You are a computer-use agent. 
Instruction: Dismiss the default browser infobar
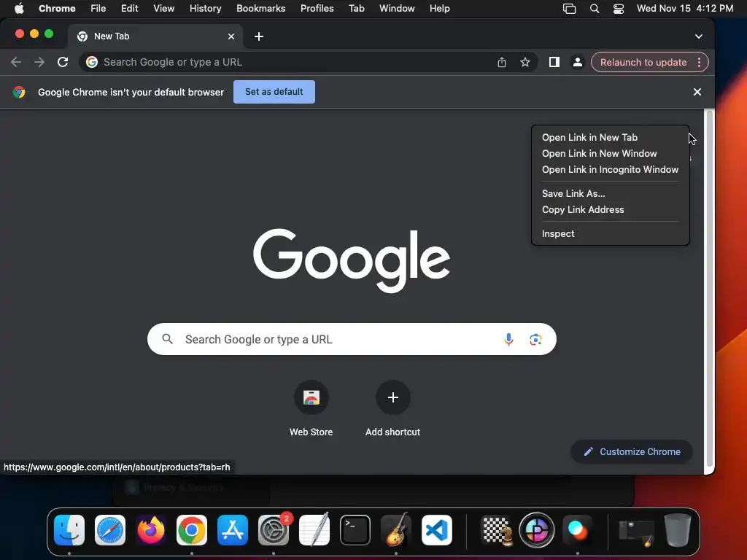[x=697, y=92]
